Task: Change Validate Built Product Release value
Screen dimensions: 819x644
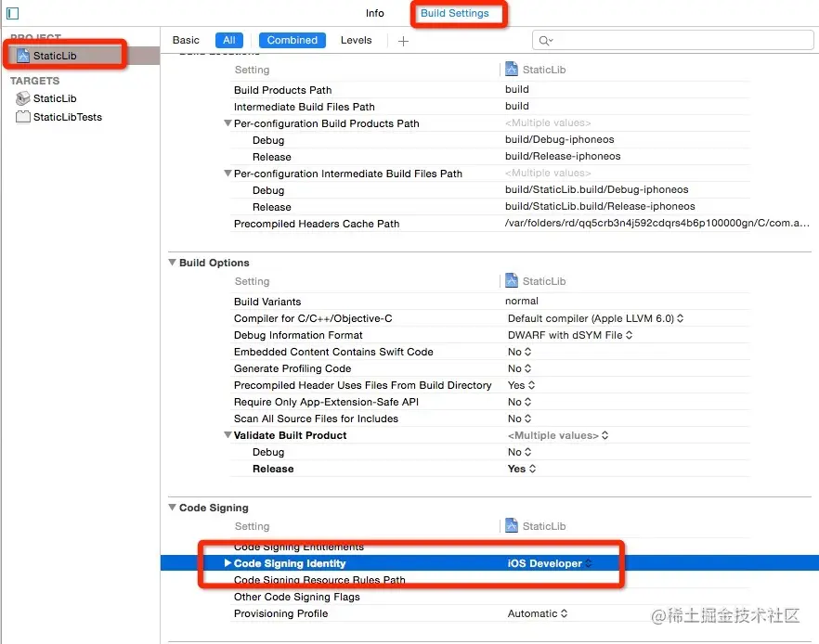Action: [x=521, y=469]
